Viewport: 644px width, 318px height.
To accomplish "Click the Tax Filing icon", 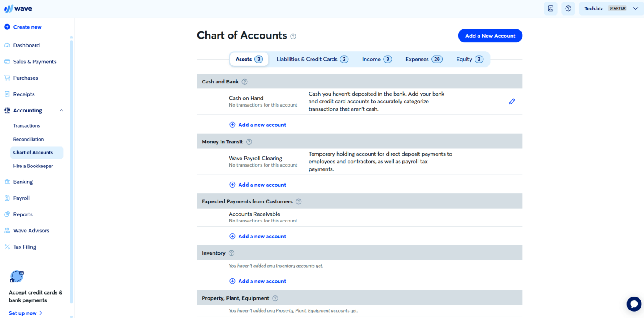I will (7, 247).
